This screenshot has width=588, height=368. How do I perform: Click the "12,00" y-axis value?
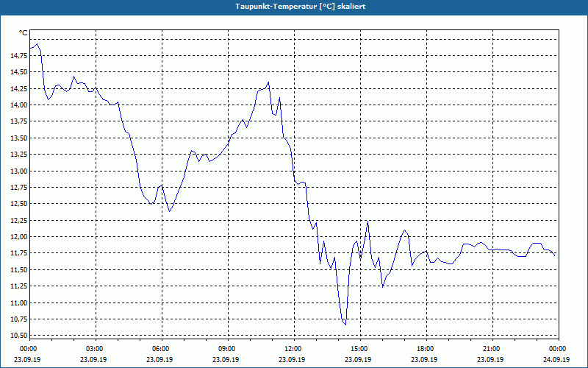tap(18, 237)
